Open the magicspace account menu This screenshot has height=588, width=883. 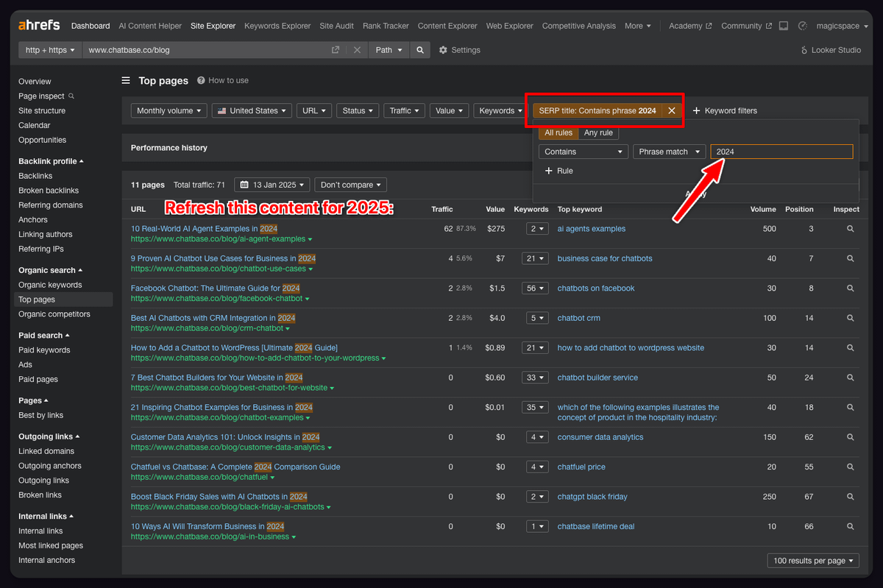tap(841, 26)
